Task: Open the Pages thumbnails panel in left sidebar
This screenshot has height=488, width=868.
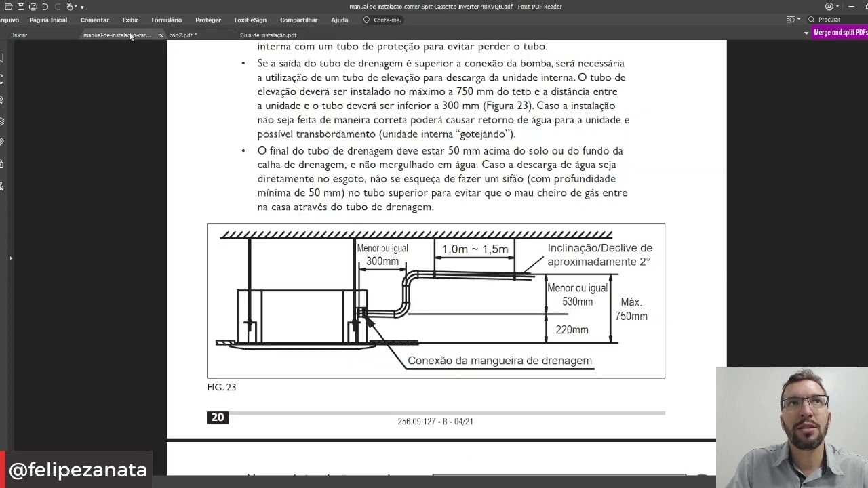Action: coord(2,79)
